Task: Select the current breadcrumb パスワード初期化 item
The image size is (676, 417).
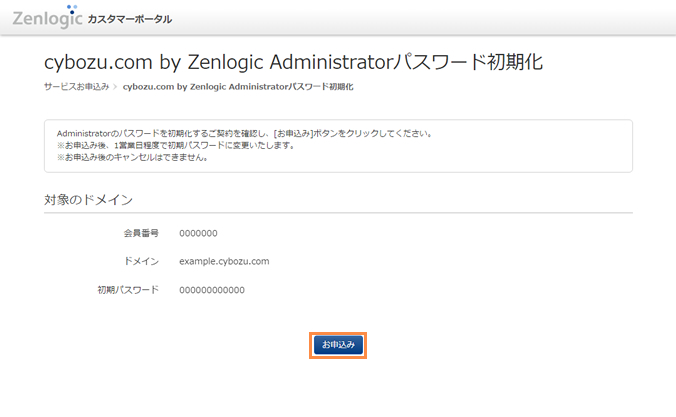Action: [238, 87]
